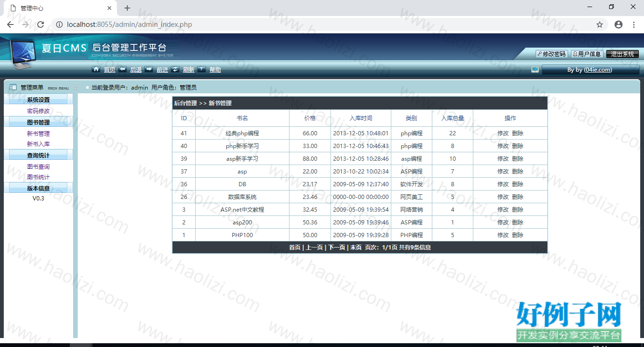This screenshot has width=644, height=347.
Task: Collapse the 查询统计 menu section
Action: [x=38, y=155]
